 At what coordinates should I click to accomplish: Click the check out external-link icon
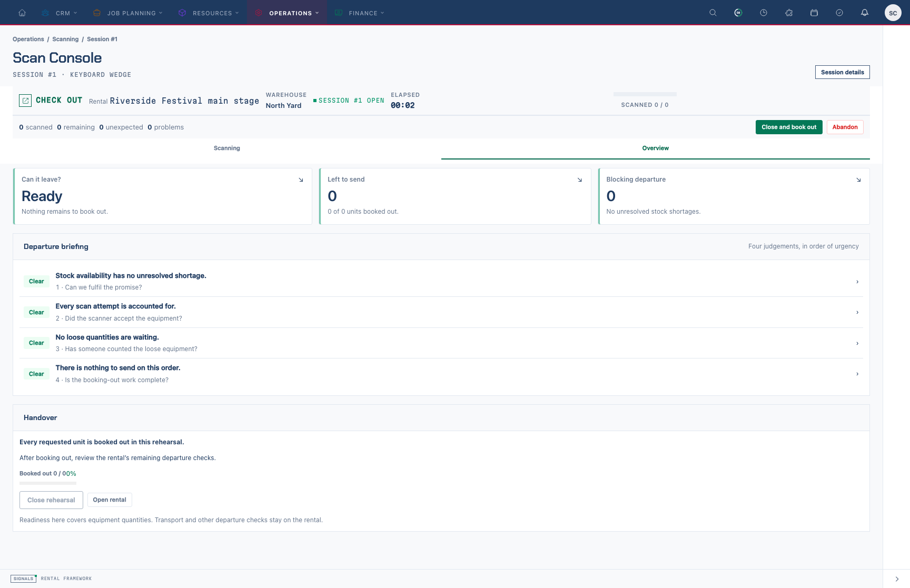click(x=25, y=101)
